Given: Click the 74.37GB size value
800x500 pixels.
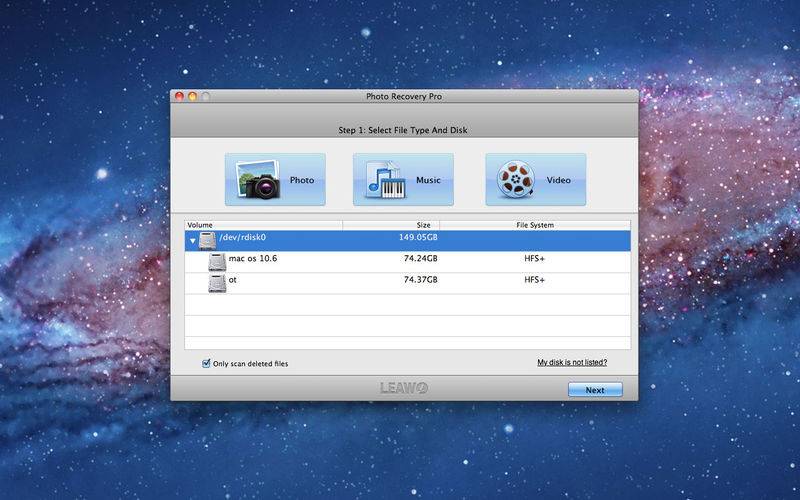Looking at the screenshot, I should (420, 280).
